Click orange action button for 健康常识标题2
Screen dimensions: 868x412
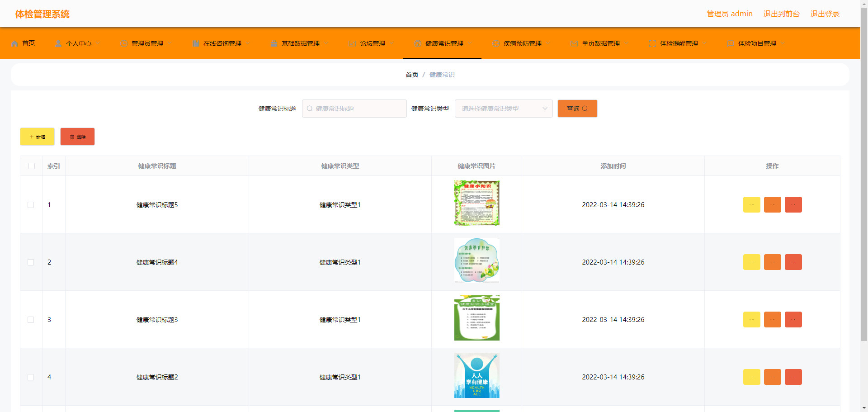[x=773, y=377]
